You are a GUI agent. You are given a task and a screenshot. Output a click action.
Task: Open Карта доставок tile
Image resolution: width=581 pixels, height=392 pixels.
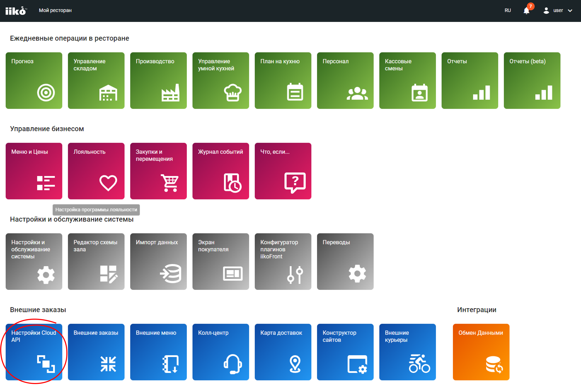click(283, 352)
